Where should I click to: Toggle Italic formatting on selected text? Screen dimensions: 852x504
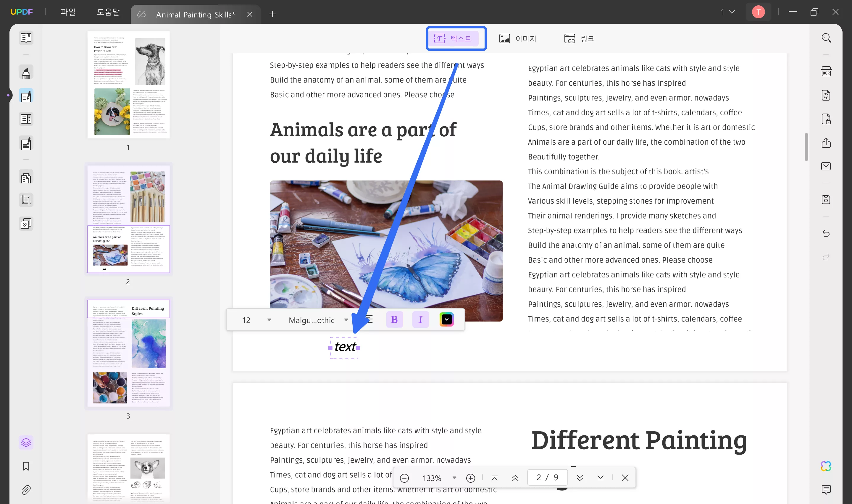click(421, 319)
